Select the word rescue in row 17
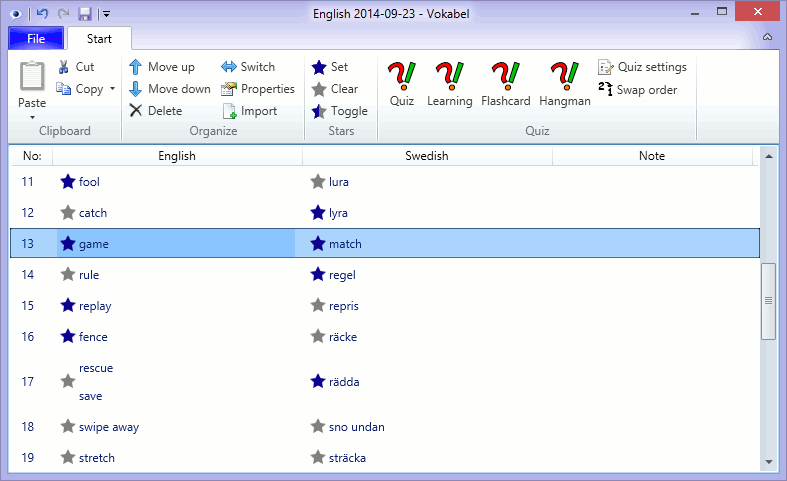 tap(96, 368)
